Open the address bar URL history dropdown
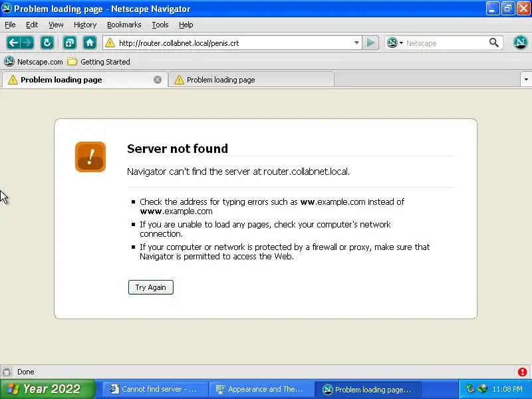This screenshot has width=532, height=399. 356,43
